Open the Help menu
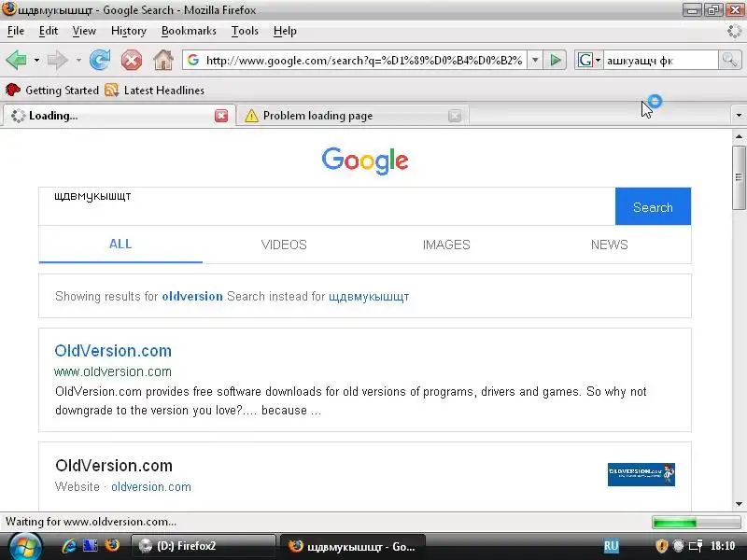 point(285,31)
